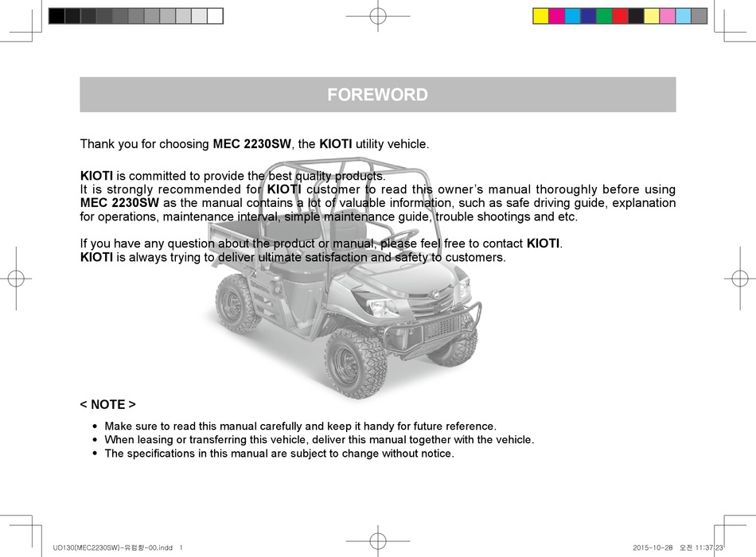The height and width of the screenshot is (557, 756).
Task: Click bullet "Make sure to read this manual carefully"
Action: (300, 427)
